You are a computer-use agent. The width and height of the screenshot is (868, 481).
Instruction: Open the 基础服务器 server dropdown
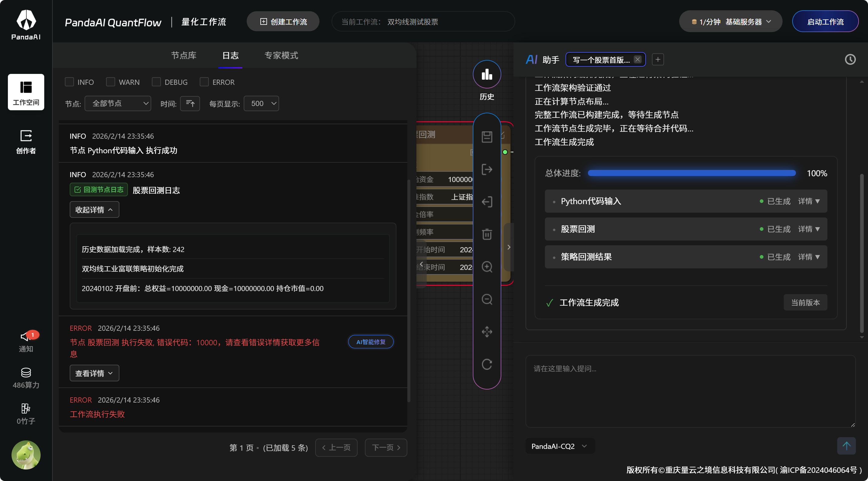[730, 22]
